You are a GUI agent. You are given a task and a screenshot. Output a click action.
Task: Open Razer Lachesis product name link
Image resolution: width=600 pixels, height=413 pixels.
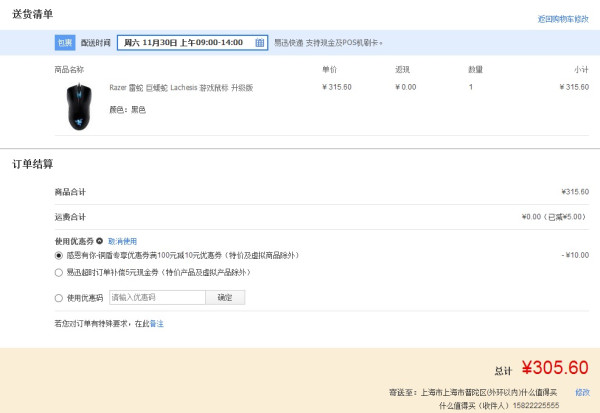(181, 88)
